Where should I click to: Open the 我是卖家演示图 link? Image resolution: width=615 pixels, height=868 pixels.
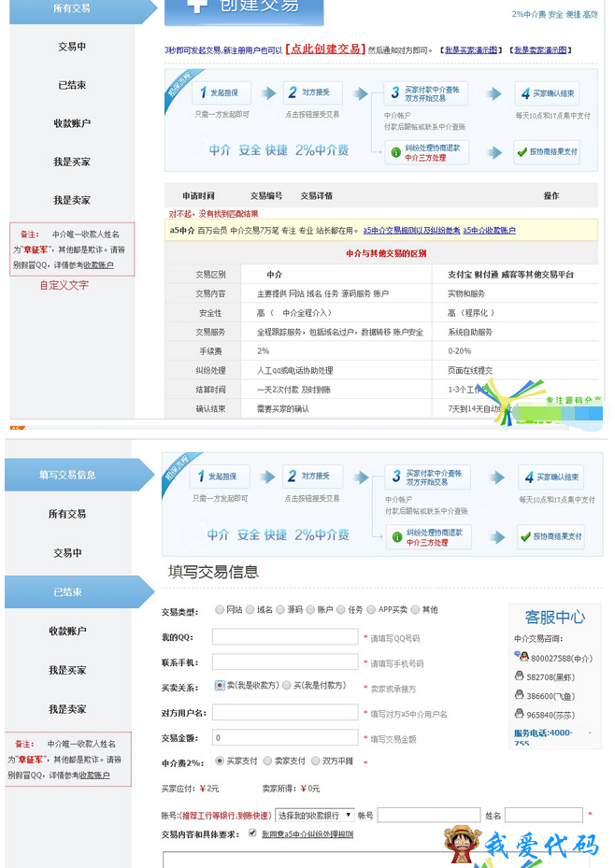coord(541,50)
